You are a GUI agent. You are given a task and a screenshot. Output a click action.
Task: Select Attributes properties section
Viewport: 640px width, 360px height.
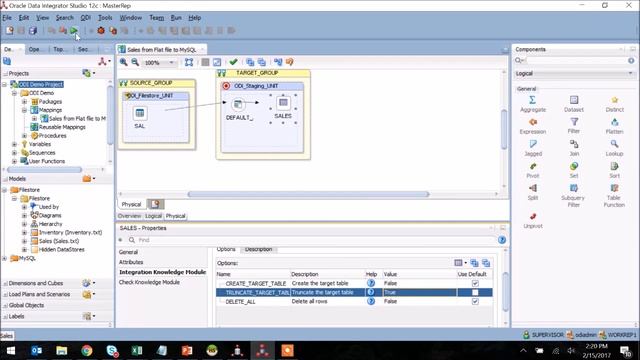tap(131, 262)
